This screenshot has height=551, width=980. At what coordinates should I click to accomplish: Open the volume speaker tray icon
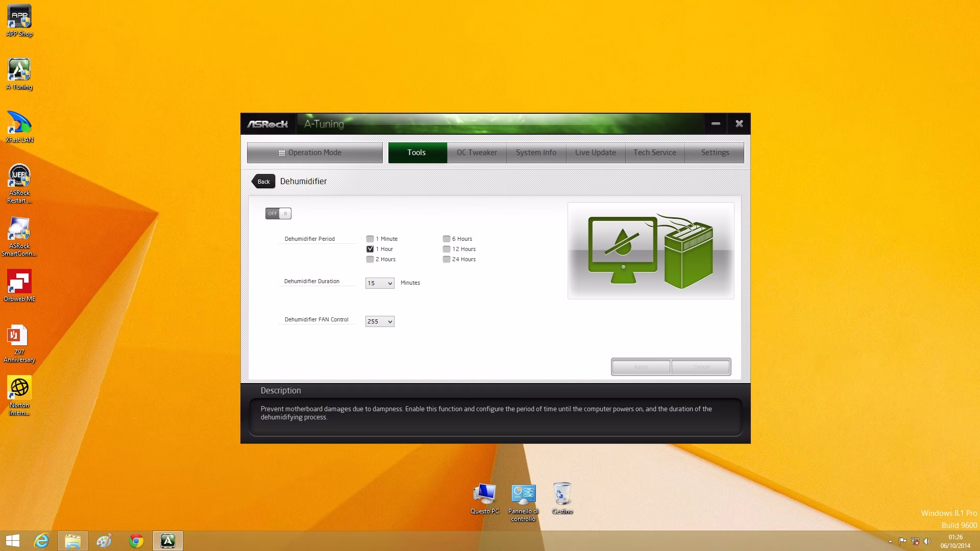[927, 541]
